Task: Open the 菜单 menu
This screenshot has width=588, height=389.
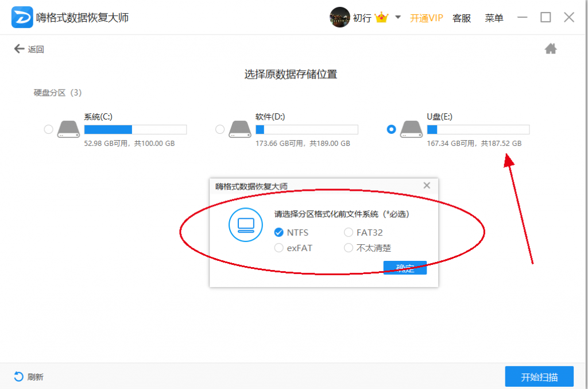Action: (494, 18)
